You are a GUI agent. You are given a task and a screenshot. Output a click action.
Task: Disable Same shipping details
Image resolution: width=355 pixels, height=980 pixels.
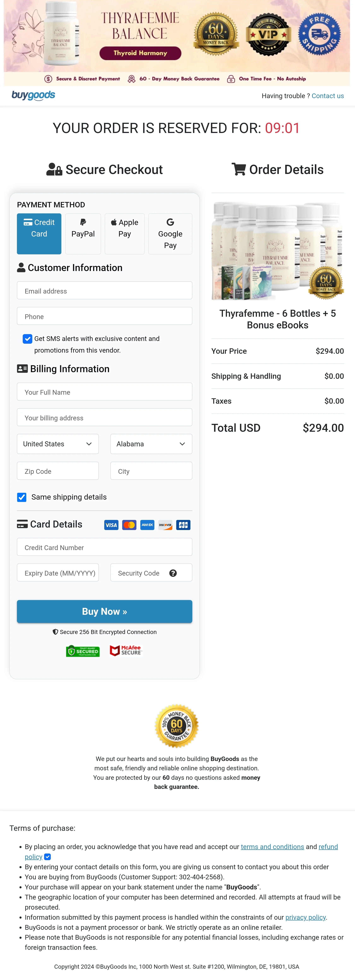tap(21, 497)
